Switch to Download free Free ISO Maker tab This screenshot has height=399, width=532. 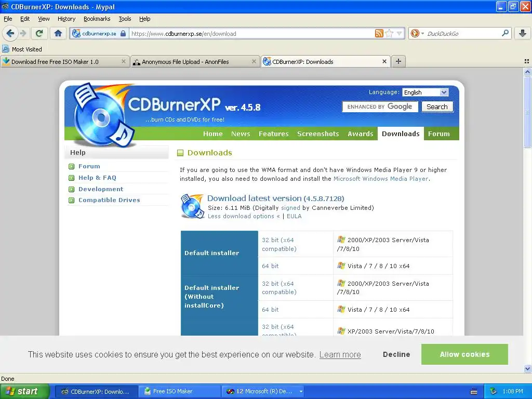click(61, 61)
